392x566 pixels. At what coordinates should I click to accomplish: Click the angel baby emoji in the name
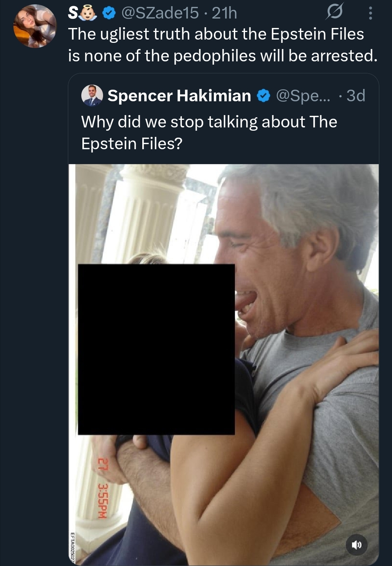point(88,13)
